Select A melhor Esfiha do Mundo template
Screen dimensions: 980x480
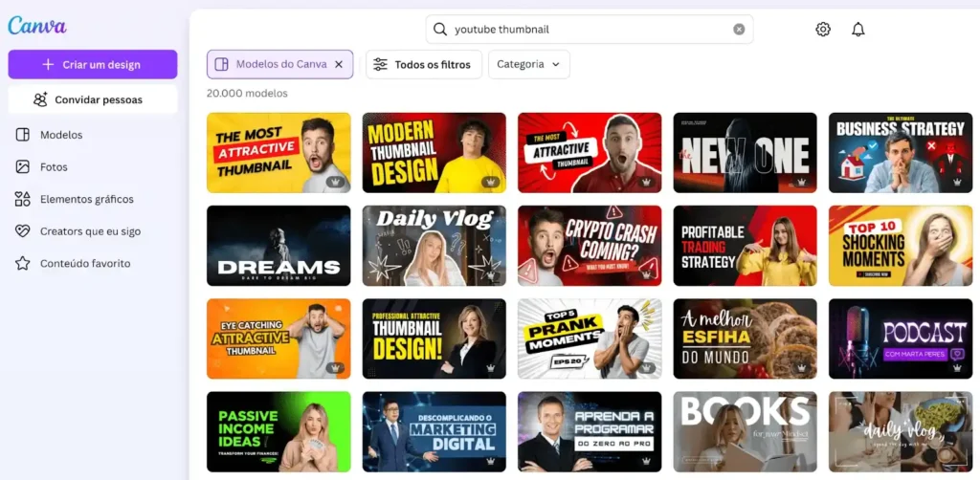coord(745,338)
